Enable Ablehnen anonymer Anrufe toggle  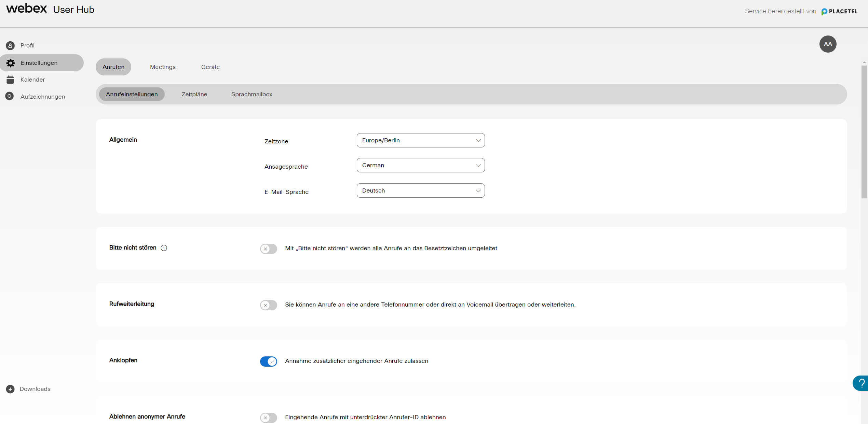coord(269,418)
